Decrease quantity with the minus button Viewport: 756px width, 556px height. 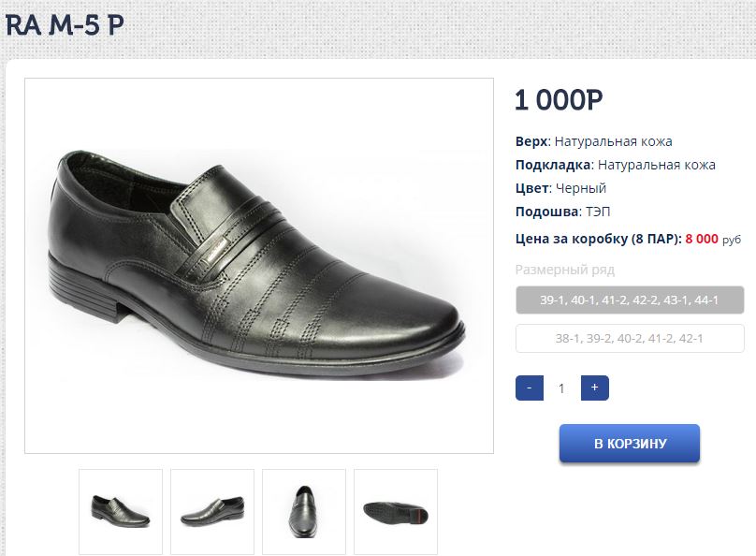coord(530,388)
